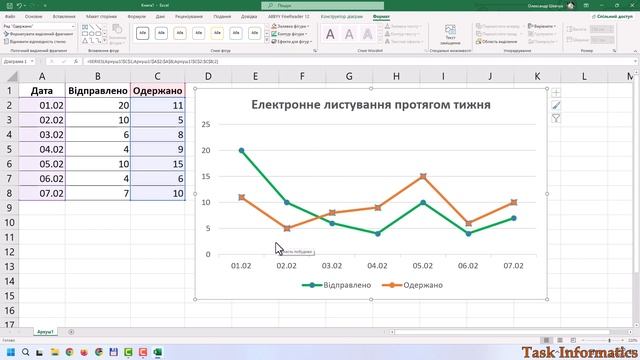The width and height of the screenshot is (640, 360).
Task: Click the green data point at 01.02
Action: [241, 151]
